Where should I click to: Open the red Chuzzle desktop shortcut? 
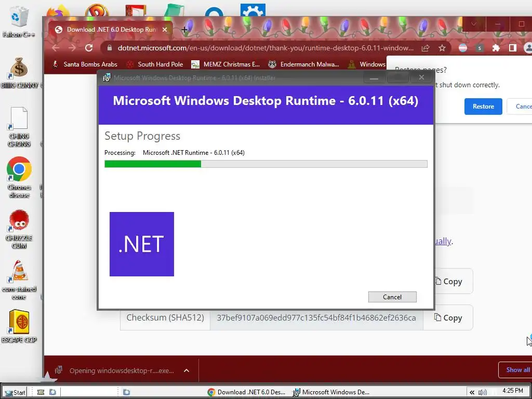pos(19,229)
